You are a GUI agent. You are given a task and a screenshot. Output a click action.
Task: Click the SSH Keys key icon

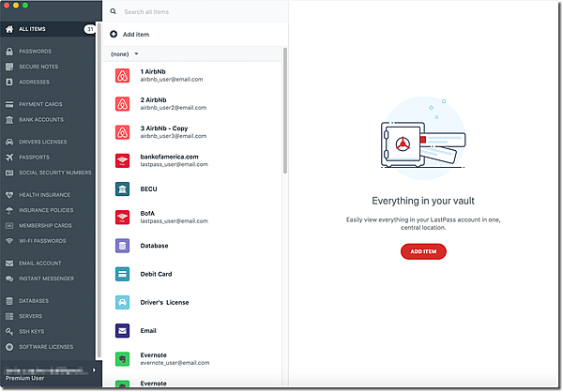(x=9, y=332)
